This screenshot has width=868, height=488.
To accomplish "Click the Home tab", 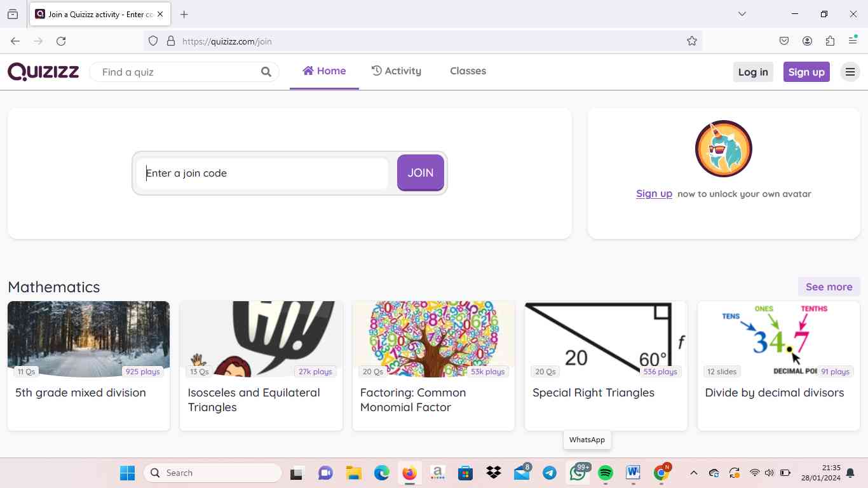I will tap(324, 71).
